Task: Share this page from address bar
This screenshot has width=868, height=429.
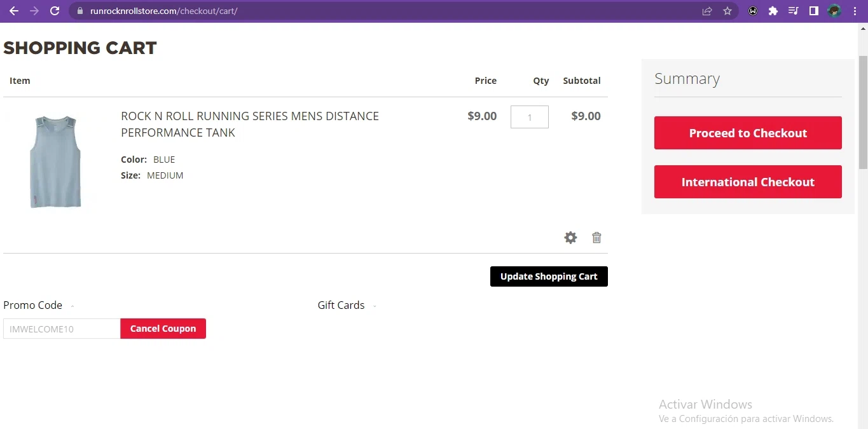Action: tap(707, 11)
